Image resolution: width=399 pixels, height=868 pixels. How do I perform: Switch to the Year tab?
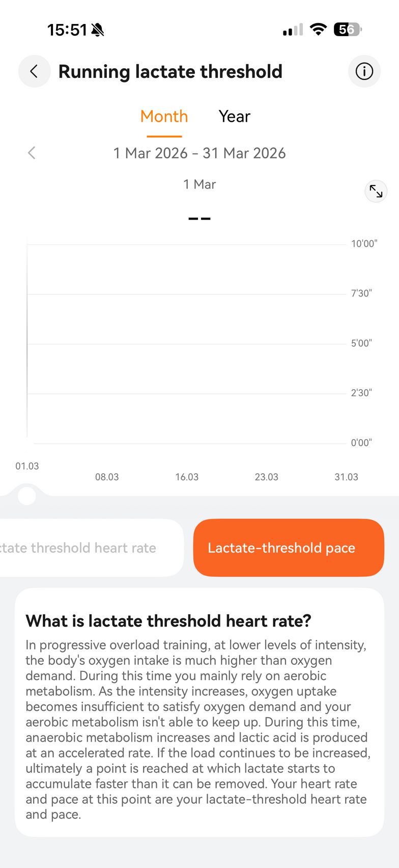[234, 117]
